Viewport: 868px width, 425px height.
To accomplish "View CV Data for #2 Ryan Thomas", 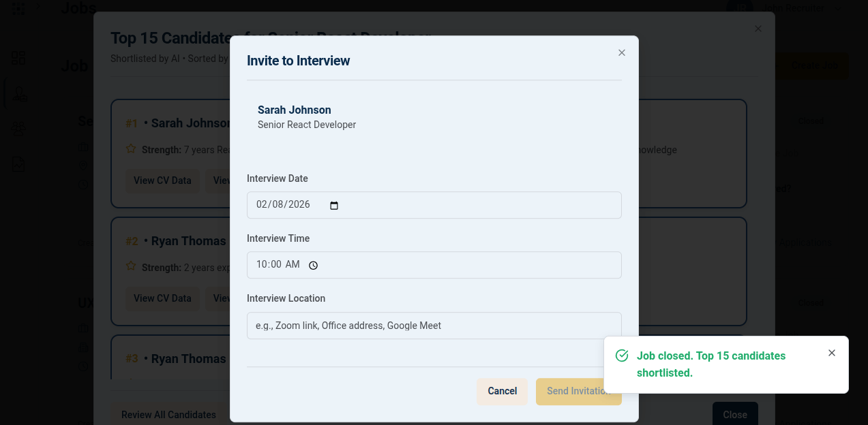I will (162, 298).
